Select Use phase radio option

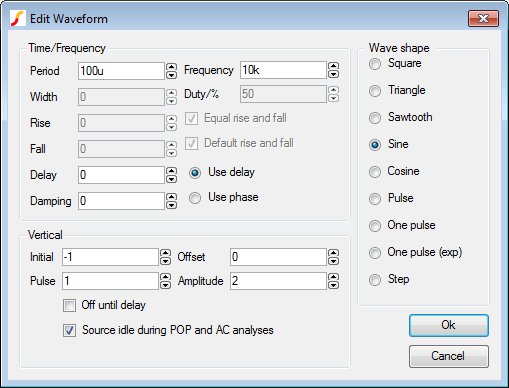tap(195, 198)
